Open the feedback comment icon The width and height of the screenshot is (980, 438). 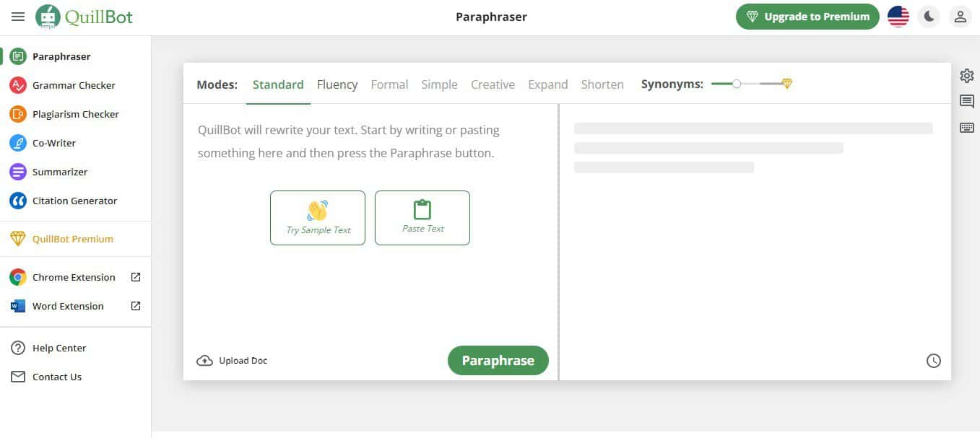pyautogui.click(x=966, y=101)
